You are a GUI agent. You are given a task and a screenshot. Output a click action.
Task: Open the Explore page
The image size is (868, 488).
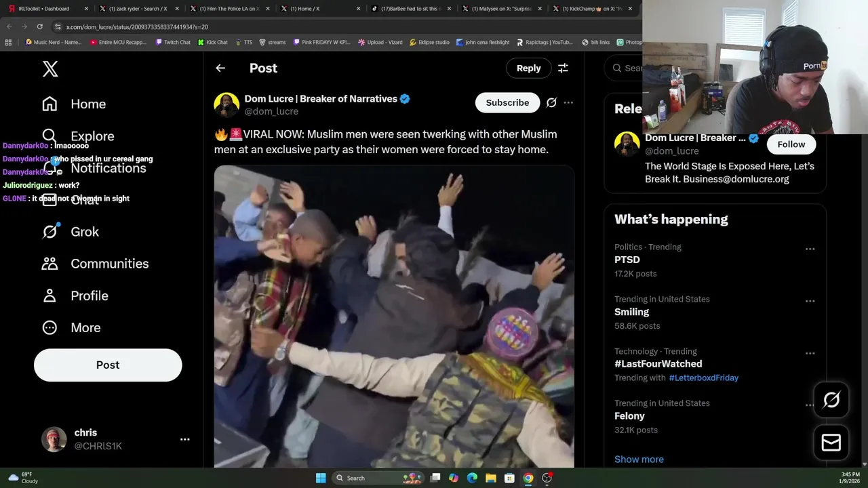(78, 136)
